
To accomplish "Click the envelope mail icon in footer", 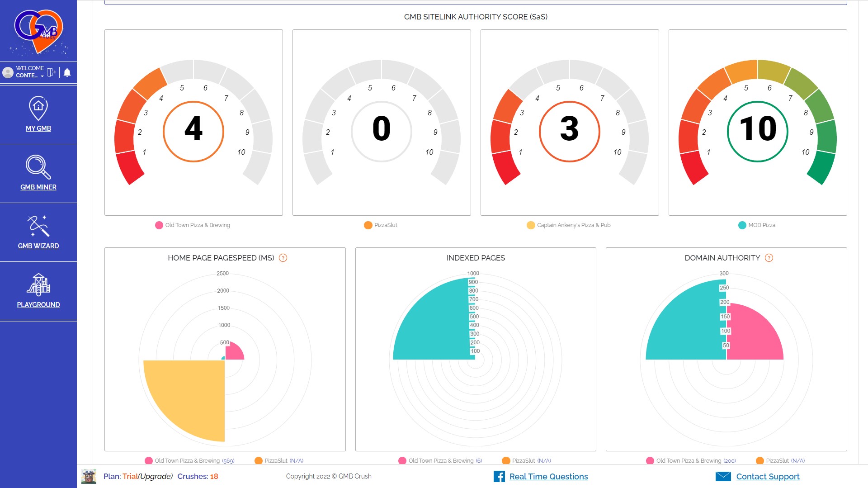I will (x=723, y=476).
